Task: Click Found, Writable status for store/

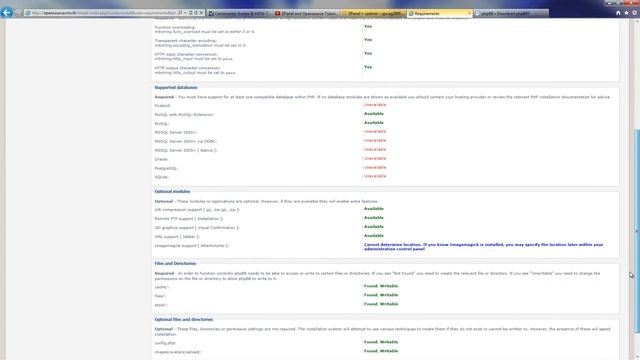Action: pyautogui.click(x=381, y=304)
